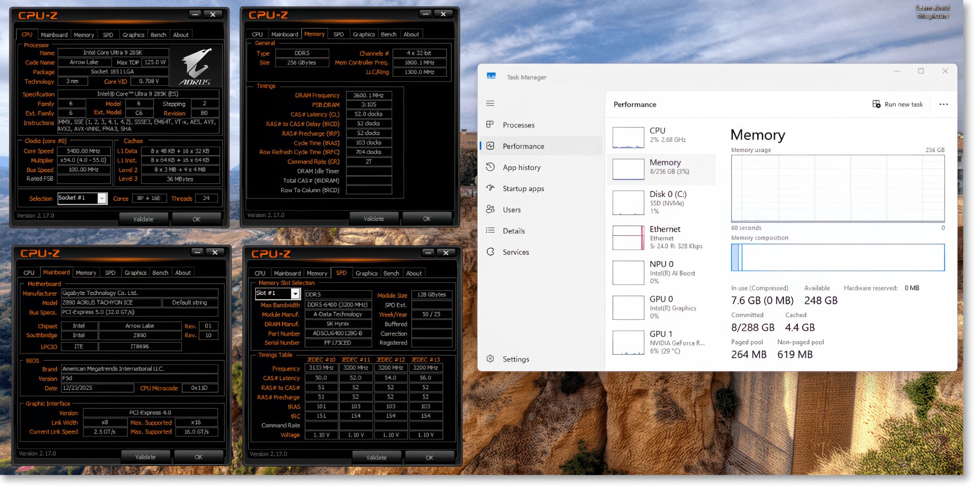
Task: Switch to Bench tab in CPU window
Action: point(158,35)
